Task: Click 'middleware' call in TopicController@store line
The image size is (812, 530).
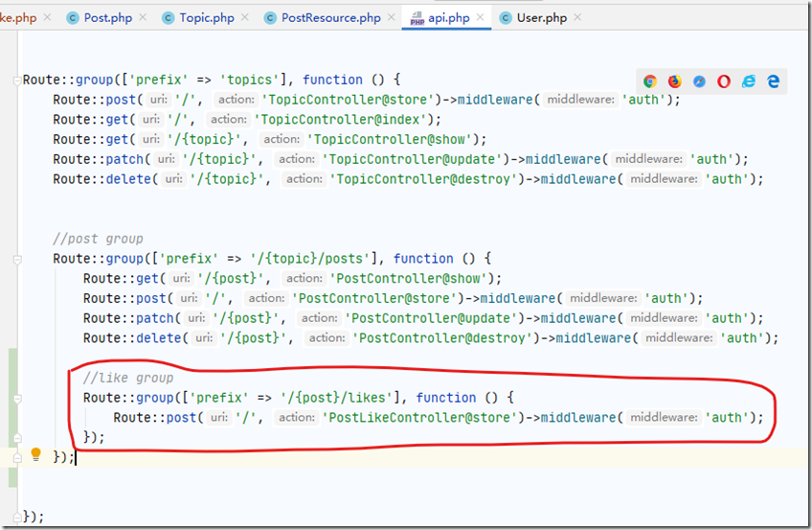Action: (x=495, y=100)
